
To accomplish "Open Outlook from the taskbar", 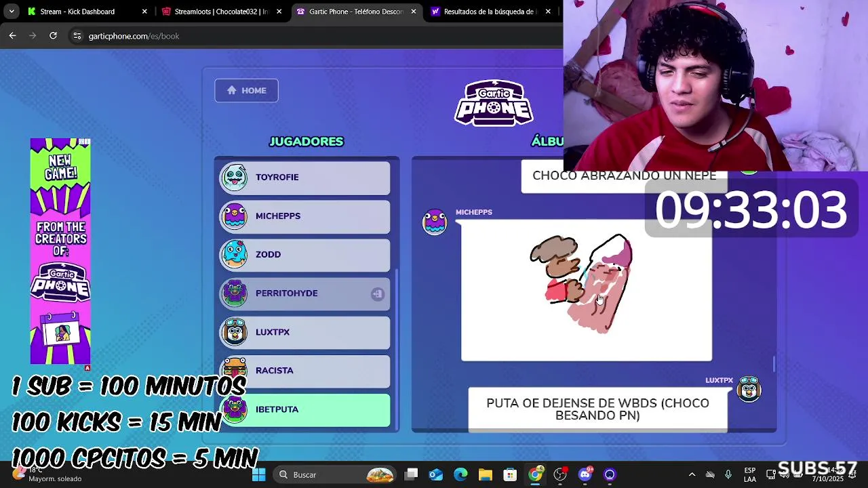I will pos(436,474).
